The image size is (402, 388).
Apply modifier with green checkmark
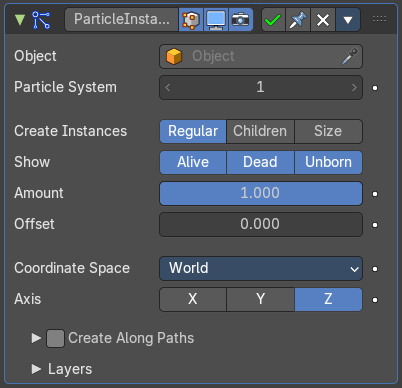click(273, 20)
